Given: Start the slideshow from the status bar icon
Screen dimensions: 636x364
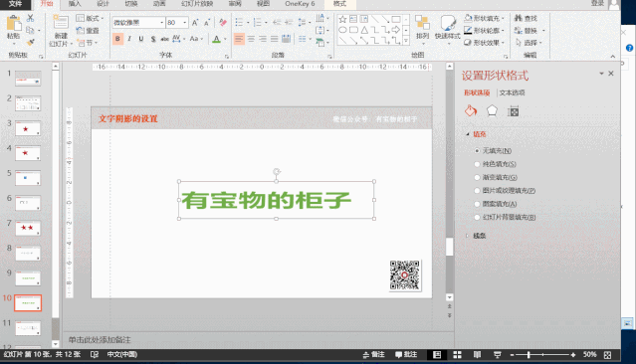Looking at the screenshot, I should (x=498, y=355).
